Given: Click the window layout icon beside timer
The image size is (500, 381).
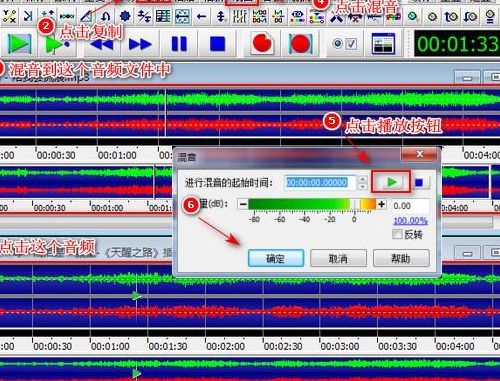Looking at the screenshot, I should (383, 44).
